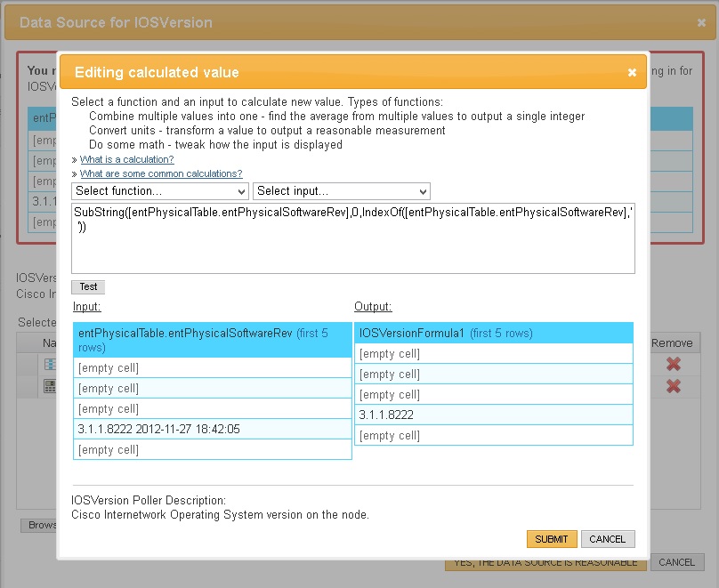719x588 pixels.
Task: Select input cell 3.1.1.8222 2012-11-27 18:42:05
Action: point(213,429)
